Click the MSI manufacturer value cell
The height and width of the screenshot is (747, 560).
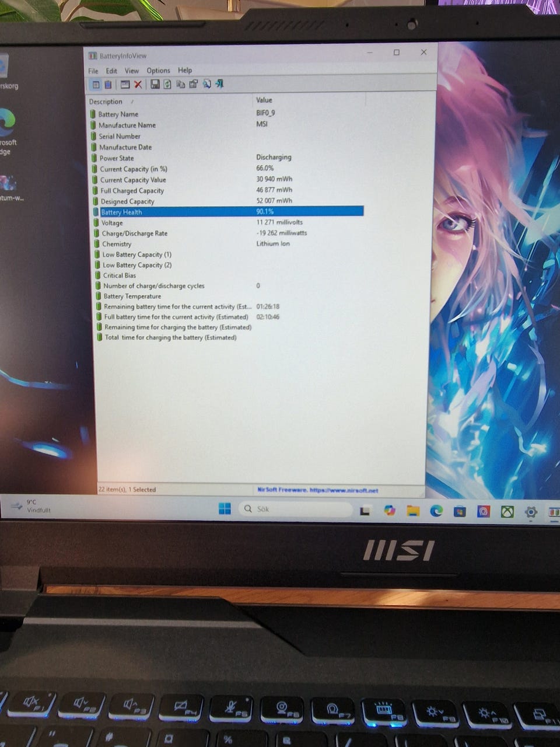(x=262, y=124)
